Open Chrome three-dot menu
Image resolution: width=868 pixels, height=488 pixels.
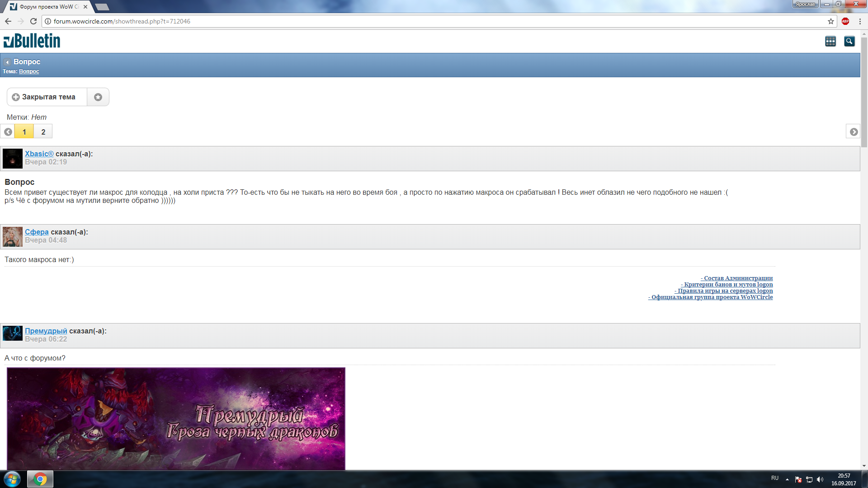(860, 21)
